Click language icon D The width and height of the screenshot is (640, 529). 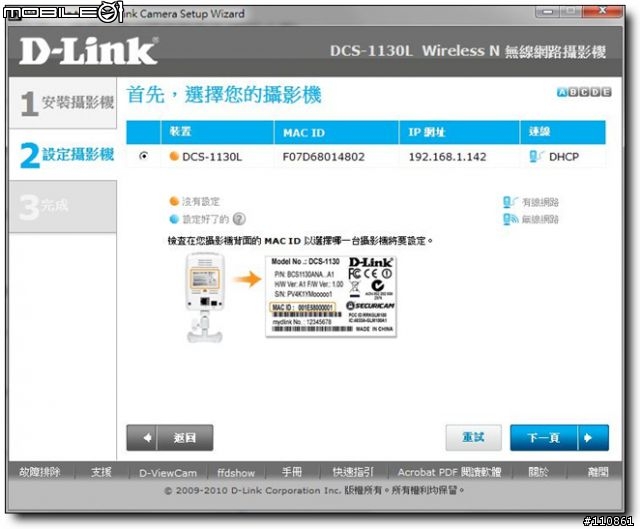tap(595, 92)
